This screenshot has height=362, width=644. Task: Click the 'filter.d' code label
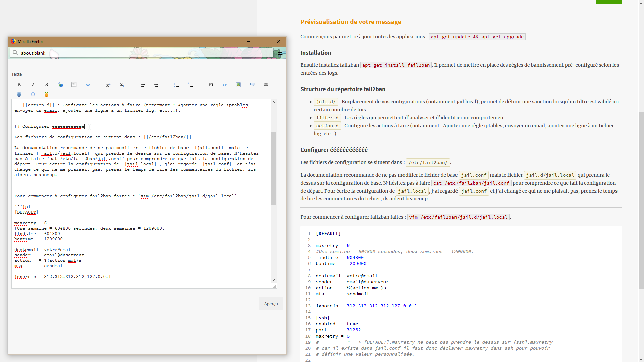(x=327, y=118)
